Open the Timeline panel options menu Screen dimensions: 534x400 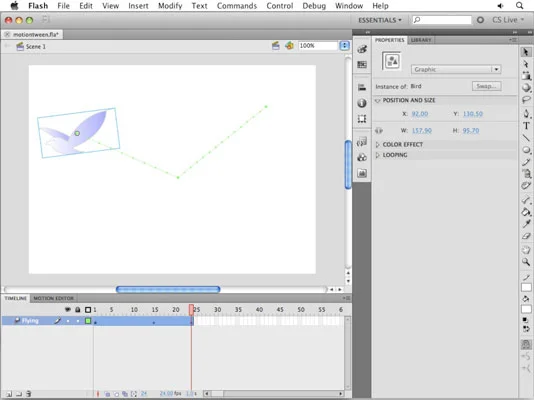tap(346, 298)
